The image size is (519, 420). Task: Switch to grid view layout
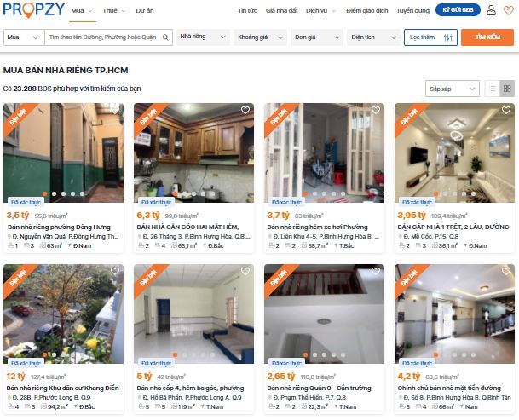(507, 89)
